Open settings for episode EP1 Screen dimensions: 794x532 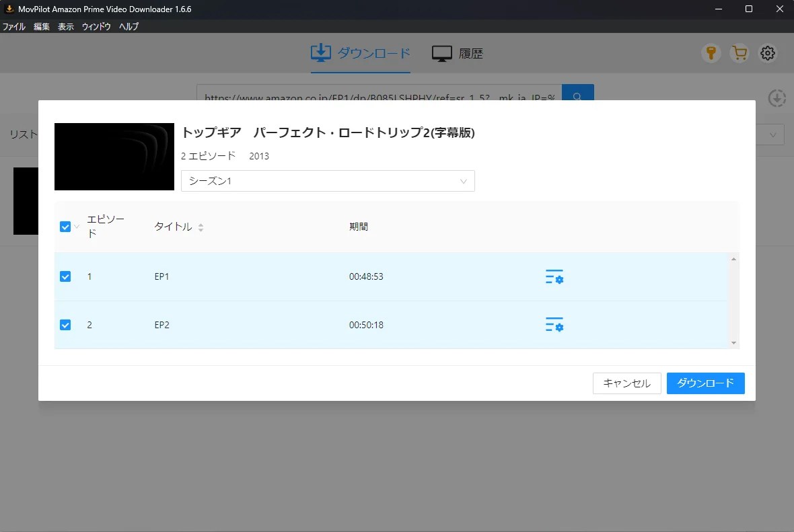click(554, 277)
